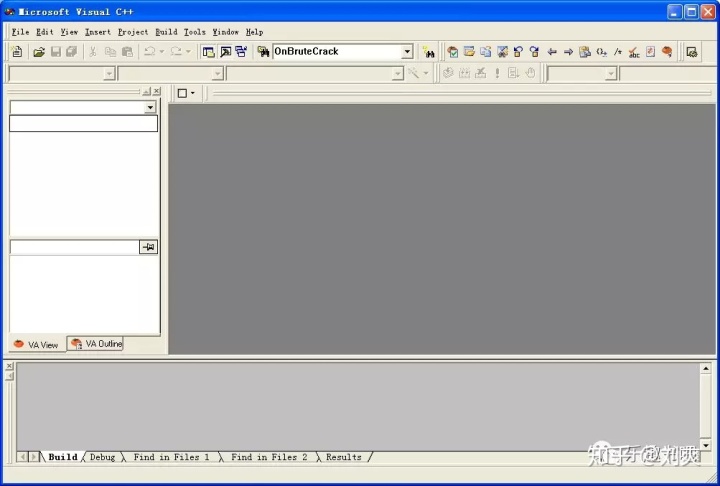Click the pin button beside VA search field
Image resolution: width=720 pixels, height=486 pixels.
[148, 247]
